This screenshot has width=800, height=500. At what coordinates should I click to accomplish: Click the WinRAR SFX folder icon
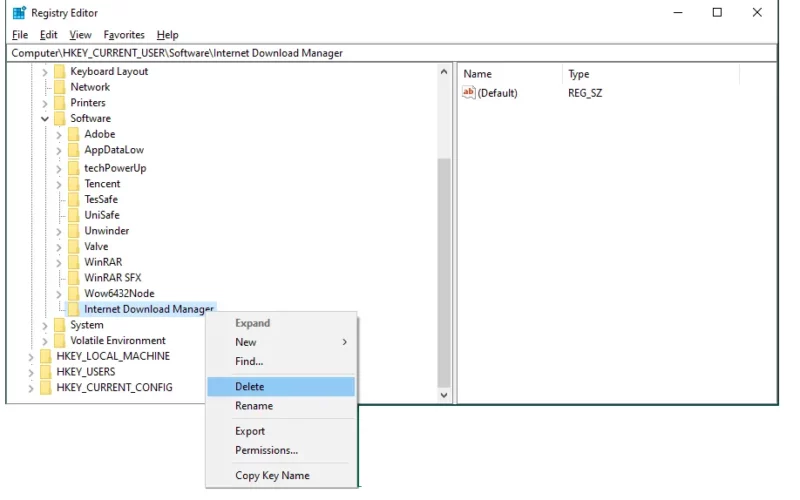[73, 278]
